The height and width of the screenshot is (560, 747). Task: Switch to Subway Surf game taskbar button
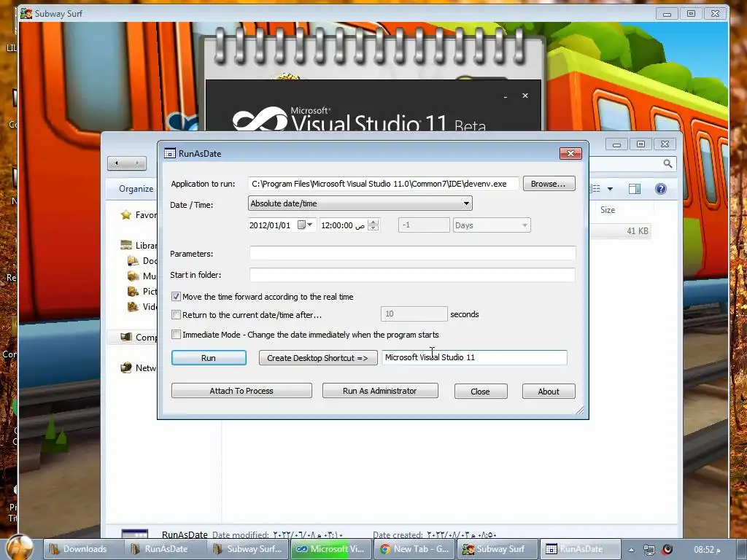click(498, 549)
